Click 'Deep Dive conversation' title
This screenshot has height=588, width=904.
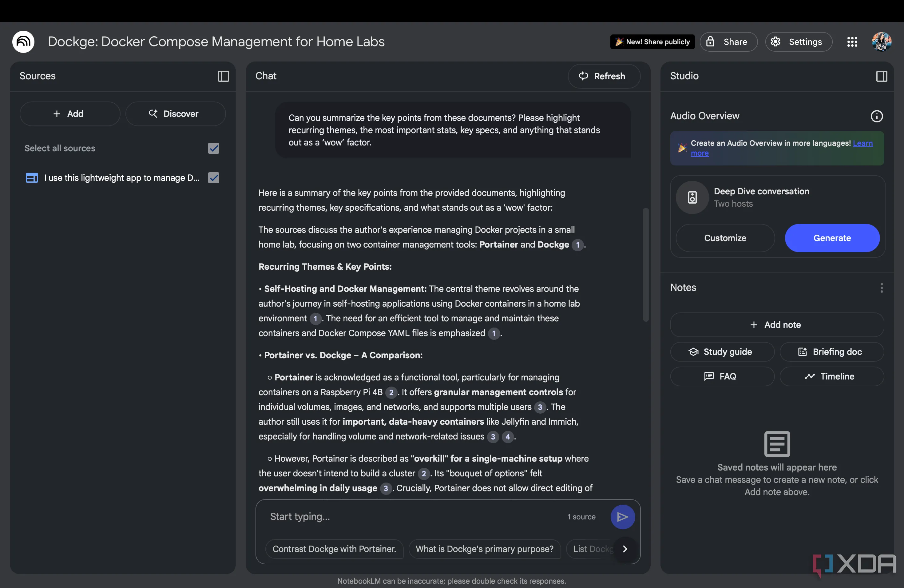(x=762, y=192)
